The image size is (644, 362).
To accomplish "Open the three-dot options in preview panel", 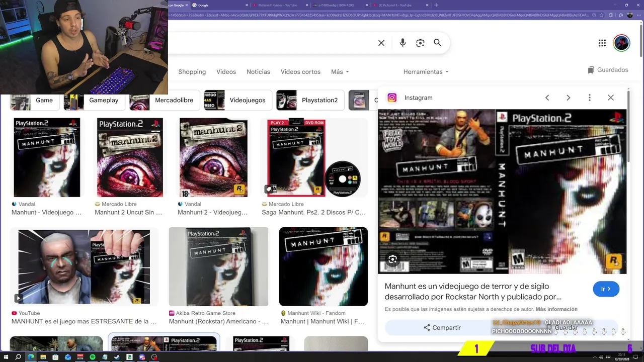I will [x=590, y=98].
